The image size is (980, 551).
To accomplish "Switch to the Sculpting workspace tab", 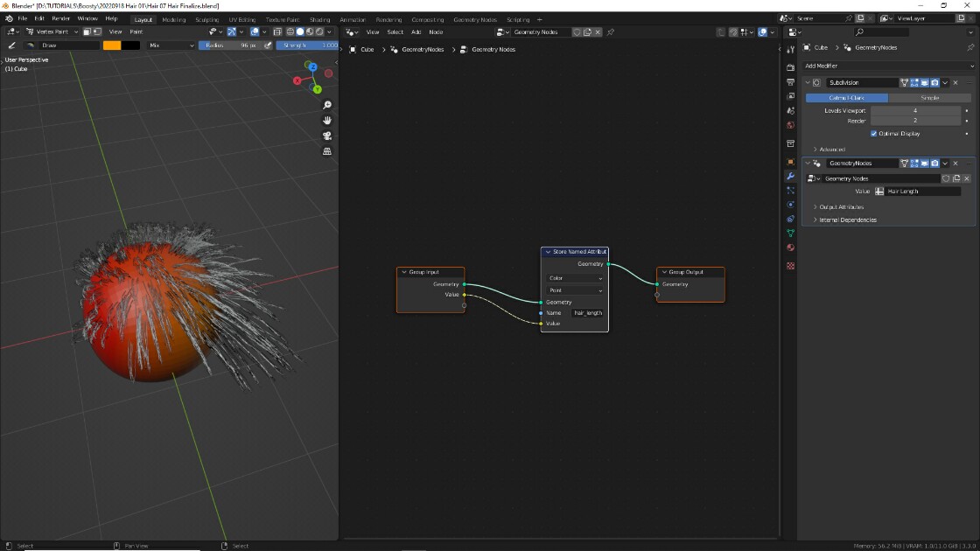I will tap(206, 19).
